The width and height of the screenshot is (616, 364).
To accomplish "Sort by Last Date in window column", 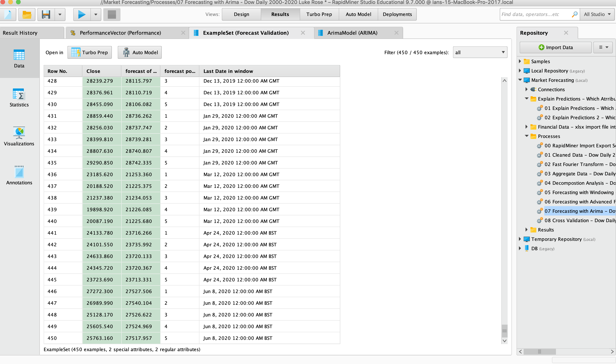I will (270, 71).
